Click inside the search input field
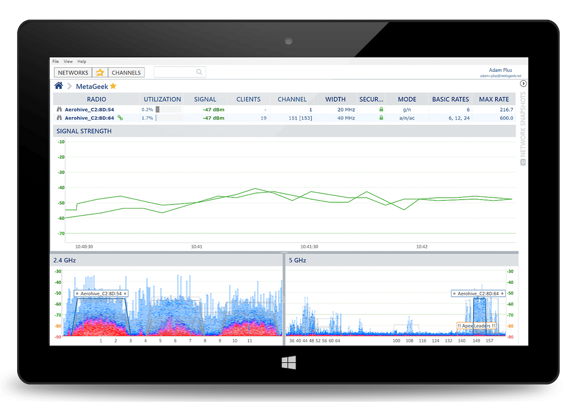This screenshot has width=574, height=402. (179, 72)
